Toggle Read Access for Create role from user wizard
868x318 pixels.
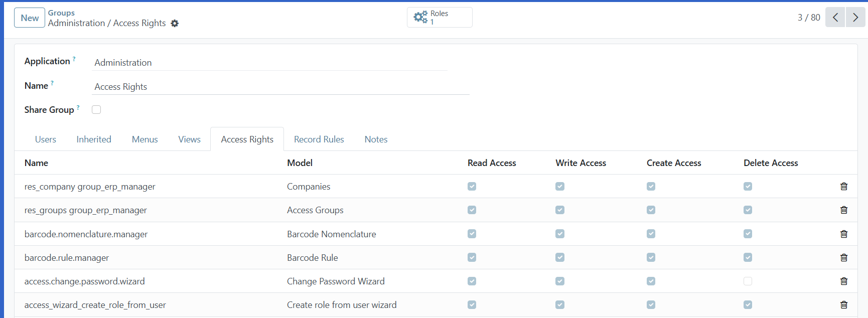tap(472, 304)
